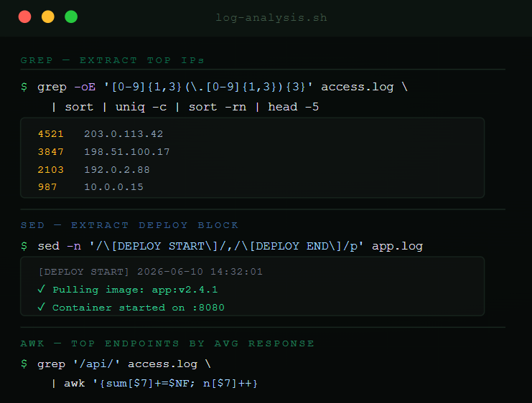Viewport: 532px width, 403px height.
Task: Click the log-analysis.sh window title
Action: (271, 17)
